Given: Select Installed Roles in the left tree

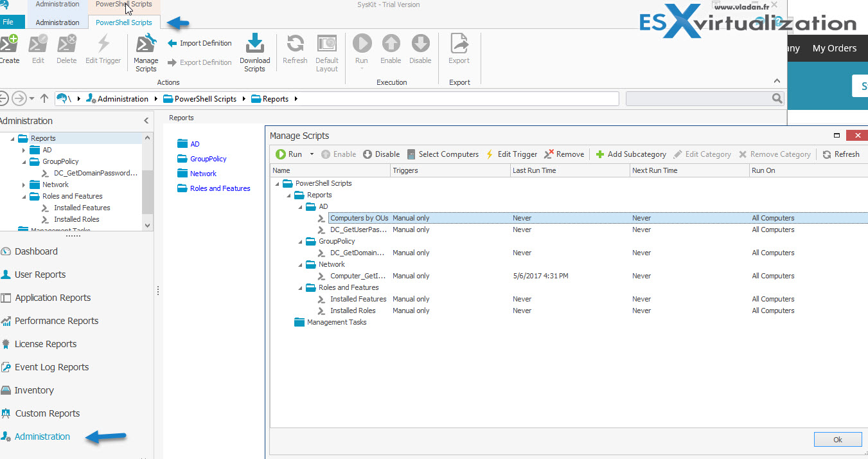Looking at the screenshot, I should (x=76, y=219).
